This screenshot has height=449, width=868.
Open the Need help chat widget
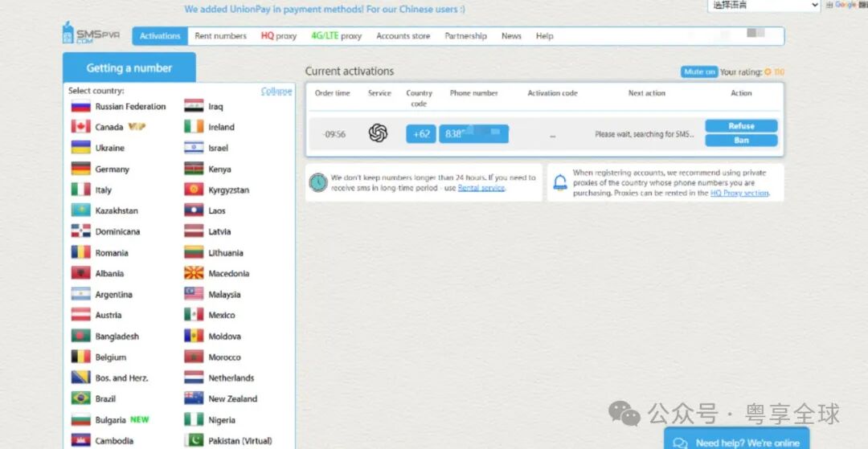(736, 439)
